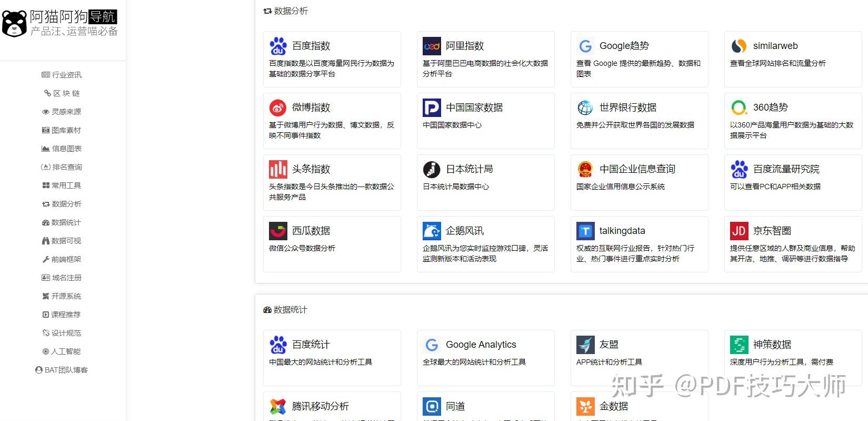Viewport: 868px width, 421px height.
Task: Open 域名注册 in the sidebar
Action: tap(62, 278)
